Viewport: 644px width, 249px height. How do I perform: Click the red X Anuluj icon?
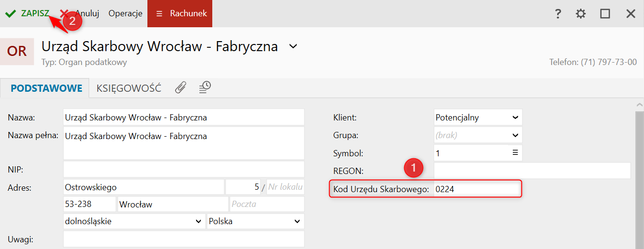64,13
